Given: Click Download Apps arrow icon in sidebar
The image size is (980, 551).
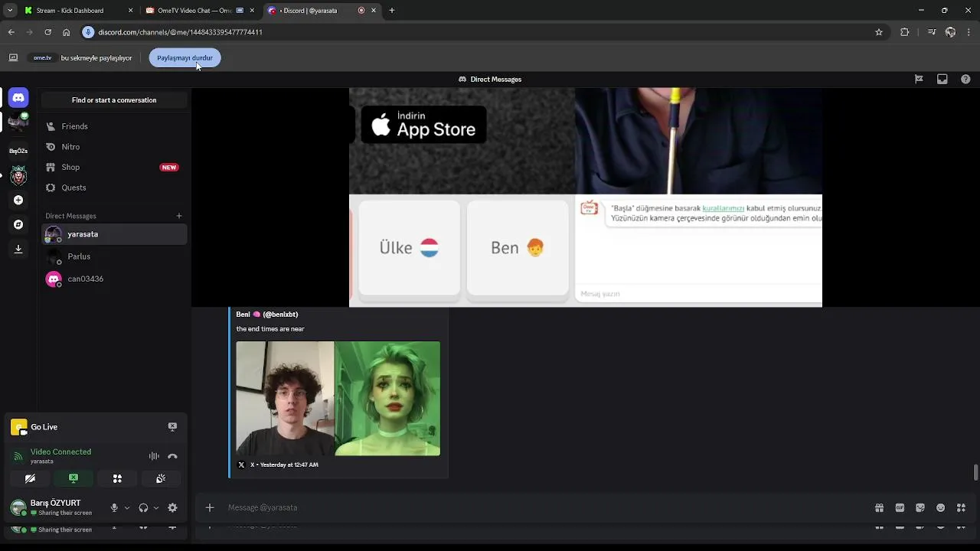Looking at the screenshot, I should 18,249.
